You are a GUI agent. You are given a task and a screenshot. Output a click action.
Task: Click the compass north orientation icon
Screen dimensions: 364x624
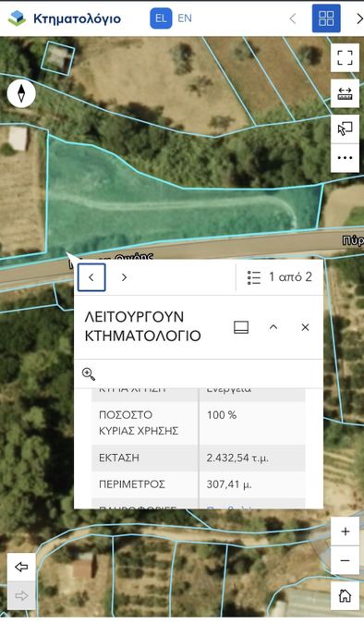coord(21,93)
